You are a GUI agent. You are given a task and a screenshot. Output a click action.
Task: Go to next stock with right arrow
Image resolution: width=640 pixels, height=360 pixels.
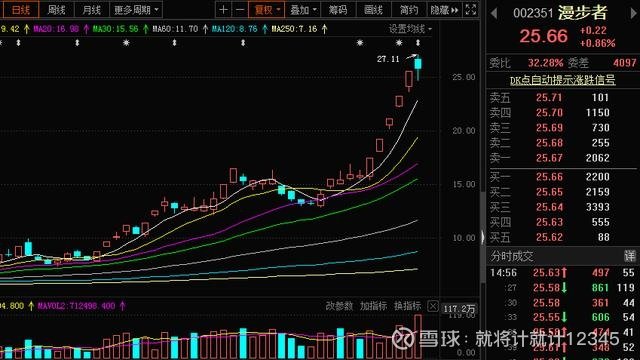tap(633, 13)
